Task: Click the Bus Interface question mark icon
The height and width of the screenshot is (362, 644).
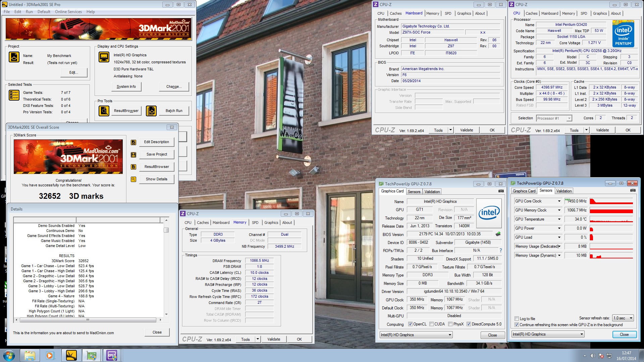Action: click(501, 250)
